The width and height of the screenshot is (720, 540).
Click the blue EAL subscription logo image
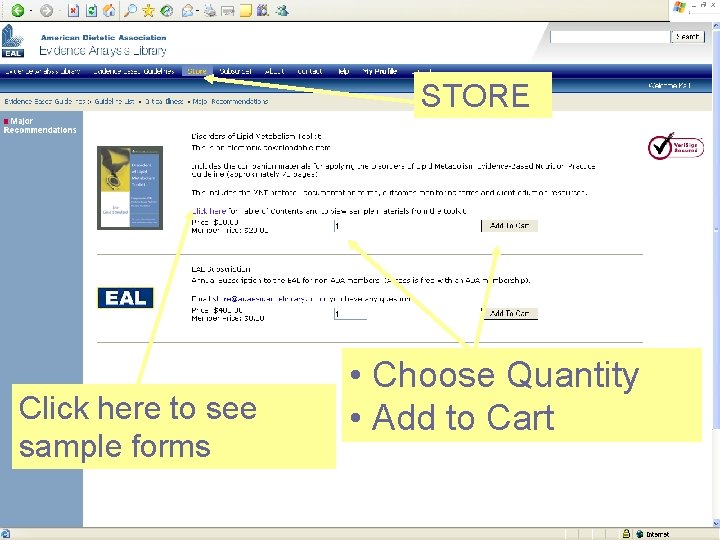[125, 298]
